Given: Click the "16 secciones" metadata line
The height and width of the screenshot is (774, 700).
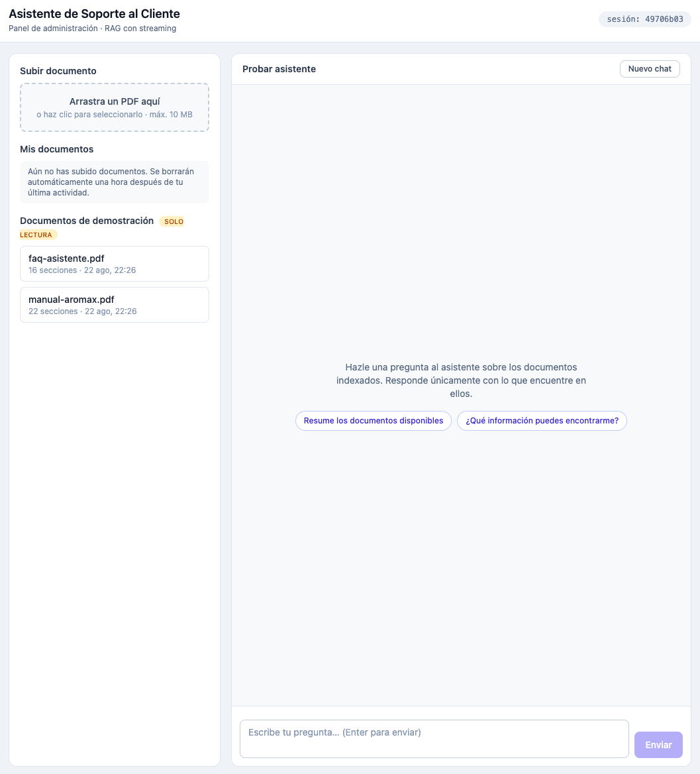Looking at the screenshot, I should point(82,270).
